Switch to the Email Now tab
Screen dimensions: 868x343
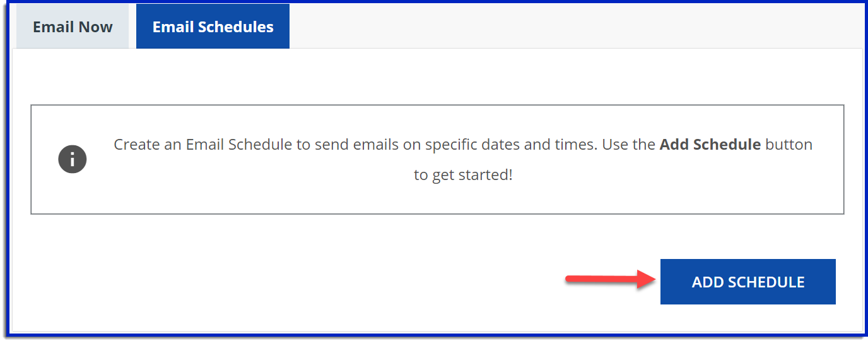(x=73, y=27)
